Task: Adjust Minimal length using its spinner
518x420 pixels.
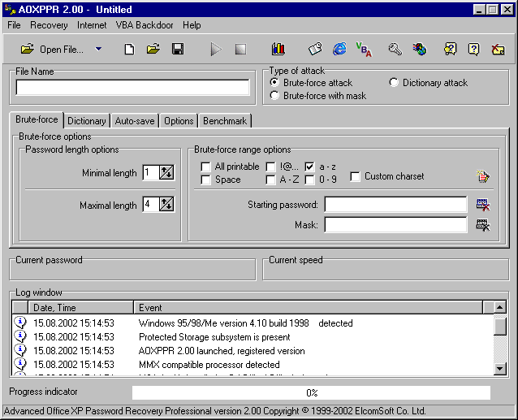Action: coord(166,172)
